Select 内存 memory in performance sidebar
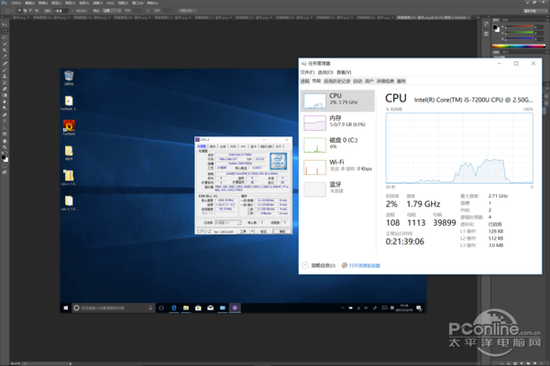Image resolution: width=550 pixels, height=366 pixels. pos(337,123)
